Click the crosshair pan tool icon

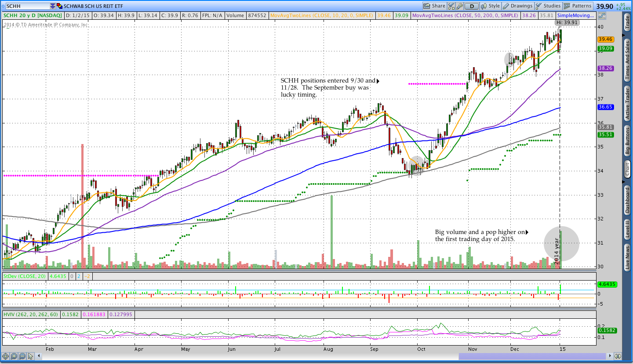point(6,356)
